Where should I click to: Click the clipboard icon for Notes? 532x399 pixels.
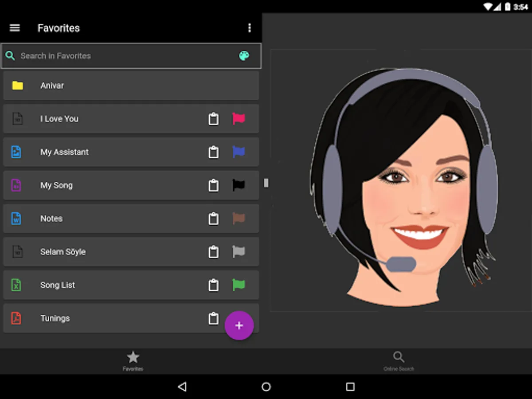tap(213, 219)
